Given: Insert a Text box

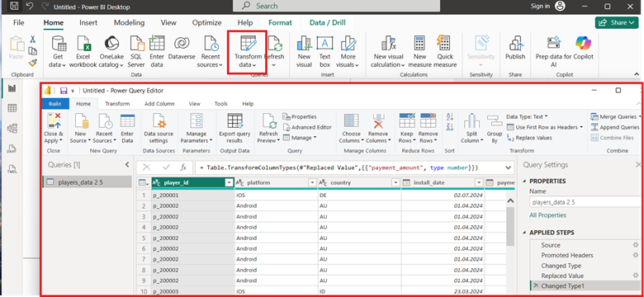Looking at the screenshot, I should click(324, 52).
